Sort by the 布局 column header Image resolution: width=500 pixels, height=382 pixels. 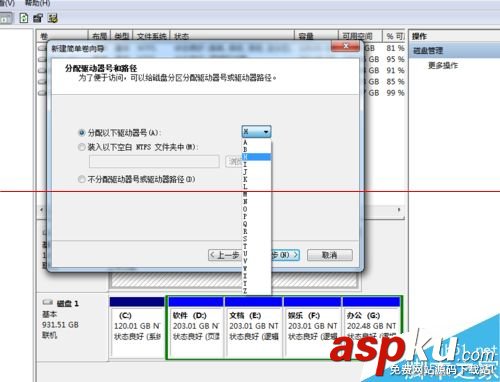point(99,36)
